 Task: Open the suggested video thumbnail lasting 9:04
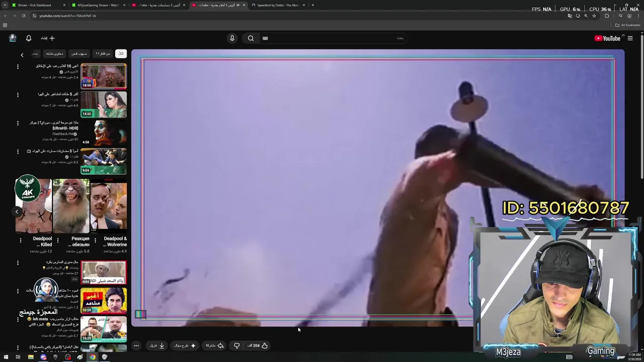click(104, 161)
